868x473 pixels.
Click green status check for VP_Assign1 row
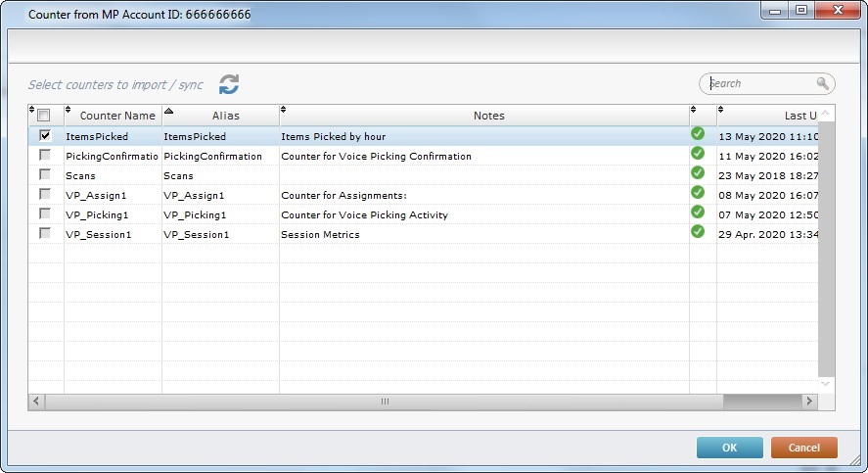tap(698, 193)
